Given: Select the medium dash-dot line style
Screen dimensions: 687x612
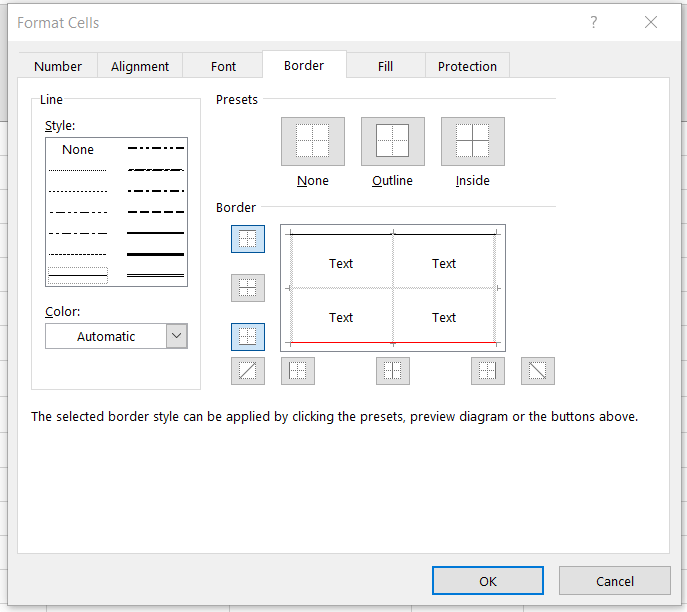Looking at the screenshot, I should point(156,191).
